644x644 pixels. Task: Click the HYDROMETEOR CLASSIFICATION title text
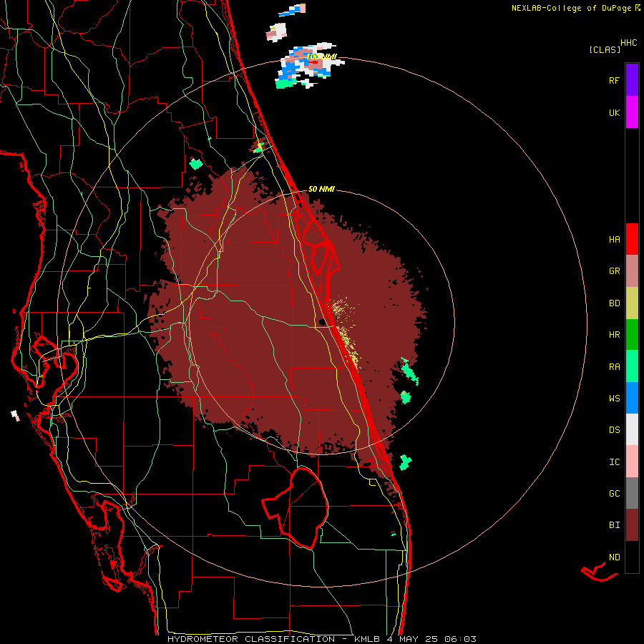coord(251,639)
